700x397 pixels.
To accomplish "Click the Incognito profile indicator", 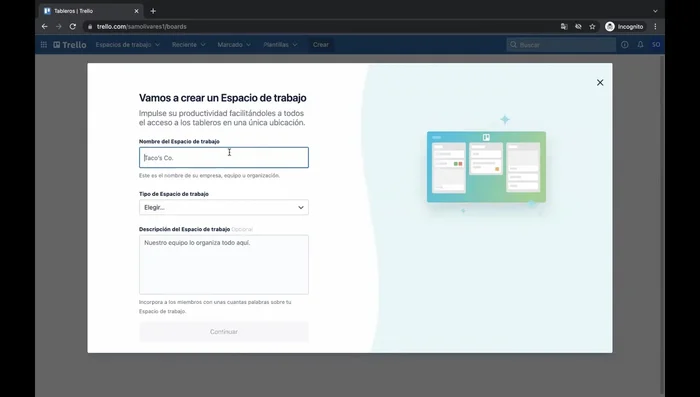I will (624, 27).
